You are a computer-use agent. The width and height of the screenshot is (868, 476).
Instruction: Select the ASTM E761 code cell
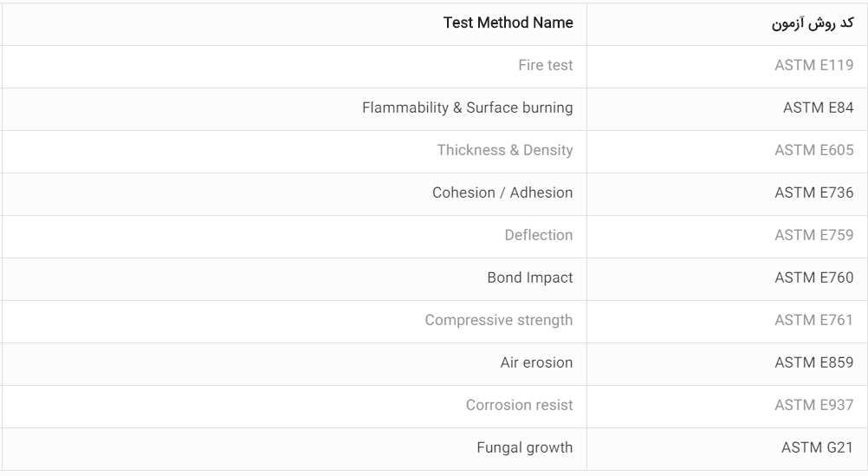point(813,321)
